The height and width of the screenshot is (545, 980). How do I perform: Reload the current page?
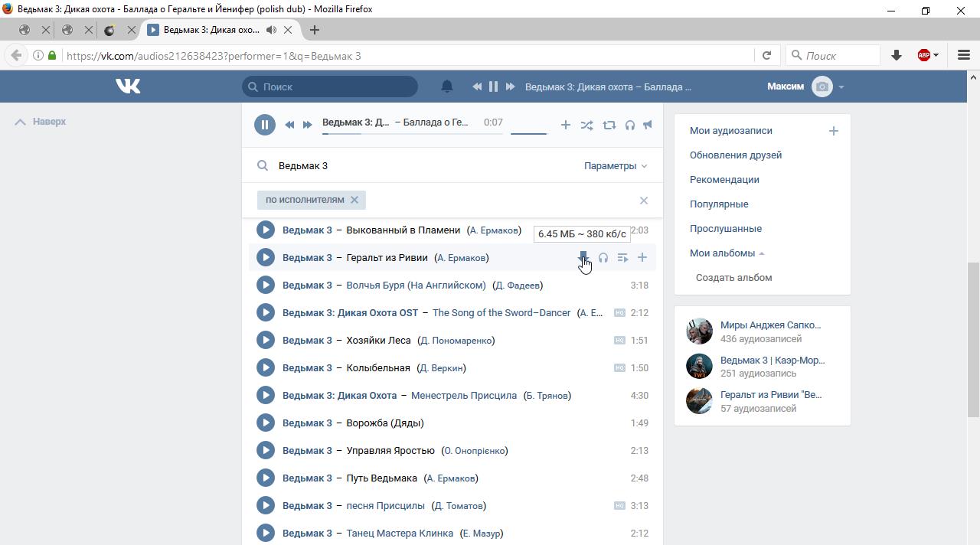click(x=766, y=55)
